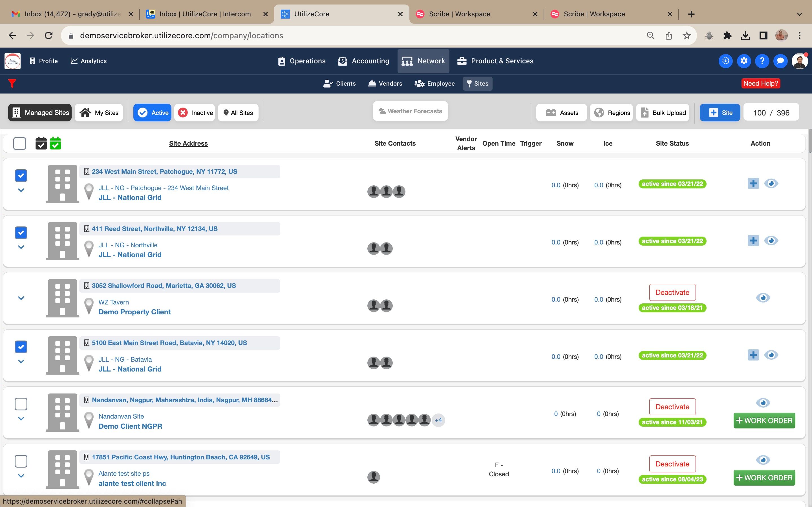Uncheck the 411 Reed Street site checkbox
The width and height of the screenshot is (812, 507).
click(x=21, y=233)
